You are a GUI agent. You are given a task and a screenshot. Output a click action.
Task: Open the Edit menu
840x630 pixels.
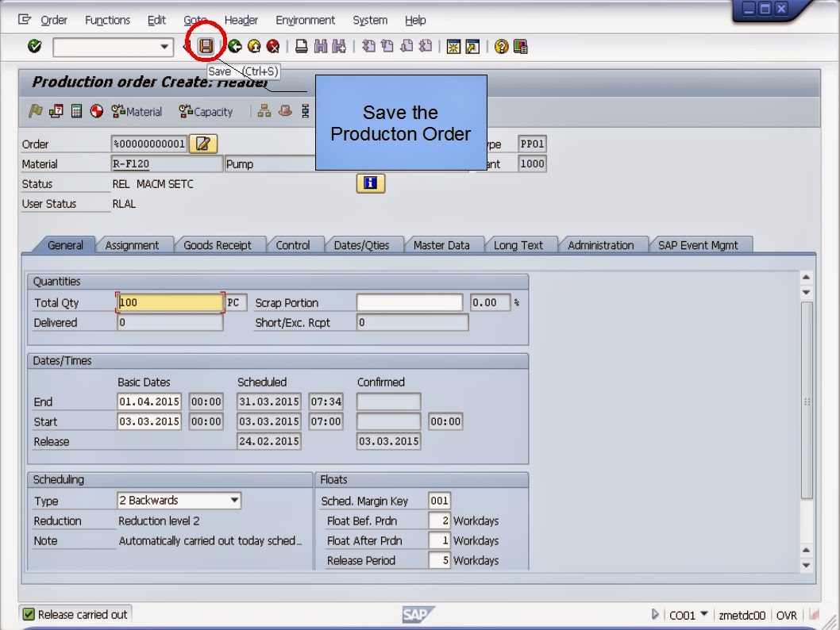[156, 21]
